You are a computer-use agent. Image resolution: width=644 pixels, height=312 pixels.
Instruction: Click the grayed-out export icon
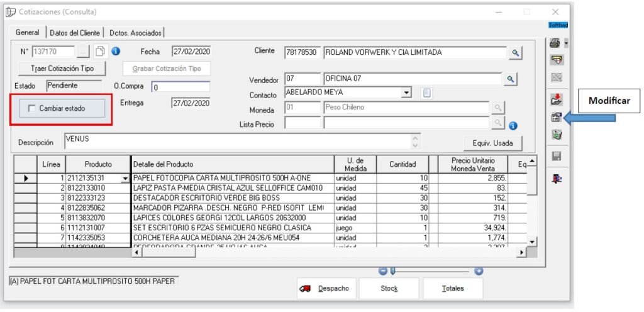[556, 78]
